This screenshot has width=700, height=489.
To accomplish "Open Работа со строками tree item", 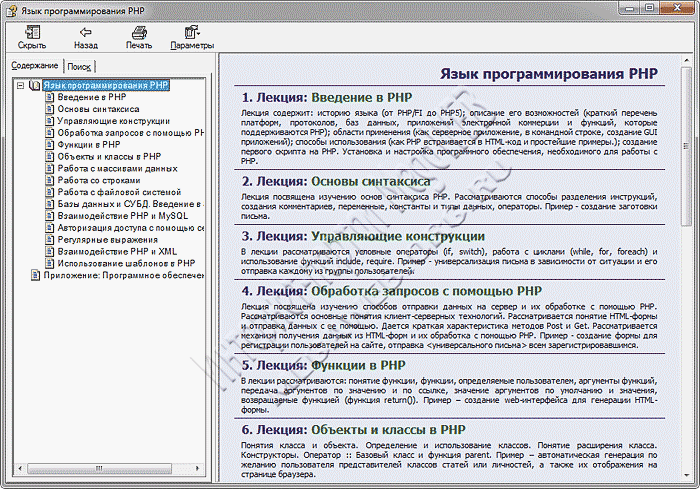I will [99, 180].
